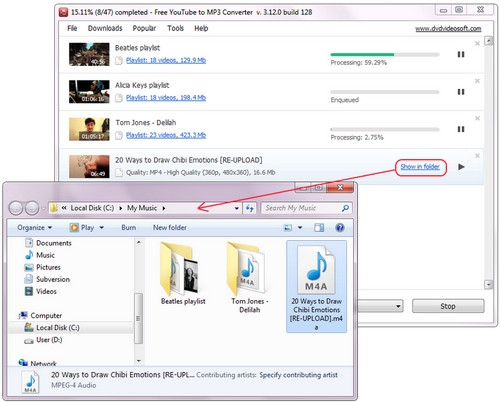Viewport: 500px width, 402px height.
Task: Click the converter app icon in title bar
Action: point(63,13)
